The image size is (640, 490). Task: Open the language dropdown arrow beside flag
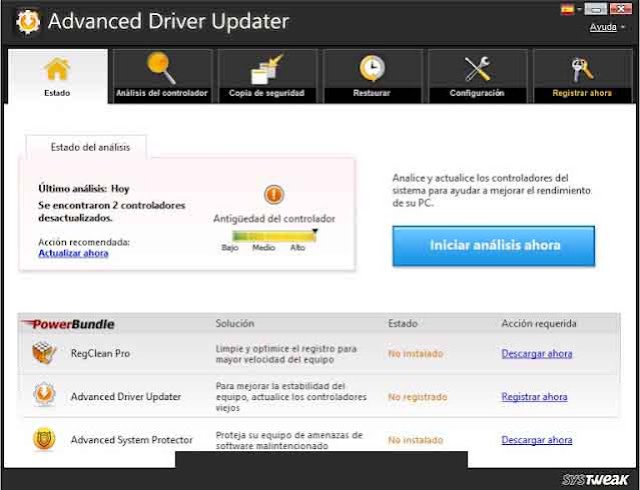point(579,9)
